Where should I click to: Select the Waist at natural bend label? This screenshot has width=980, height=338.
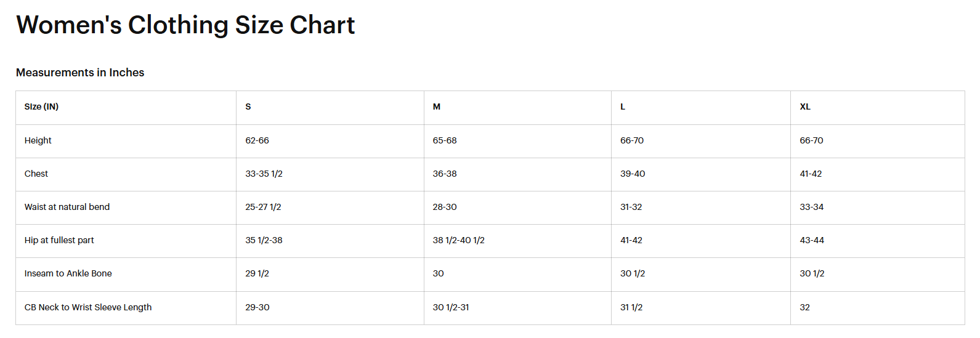pos(67,207)
